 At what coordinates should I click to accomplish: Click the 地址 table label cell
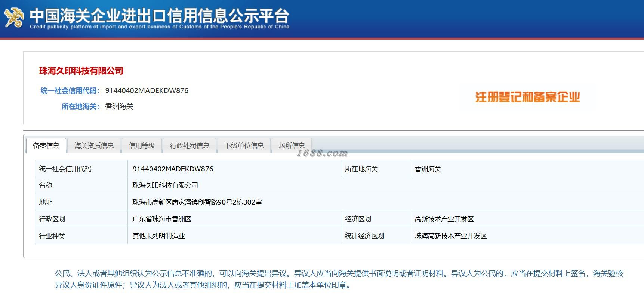point(81,202)
